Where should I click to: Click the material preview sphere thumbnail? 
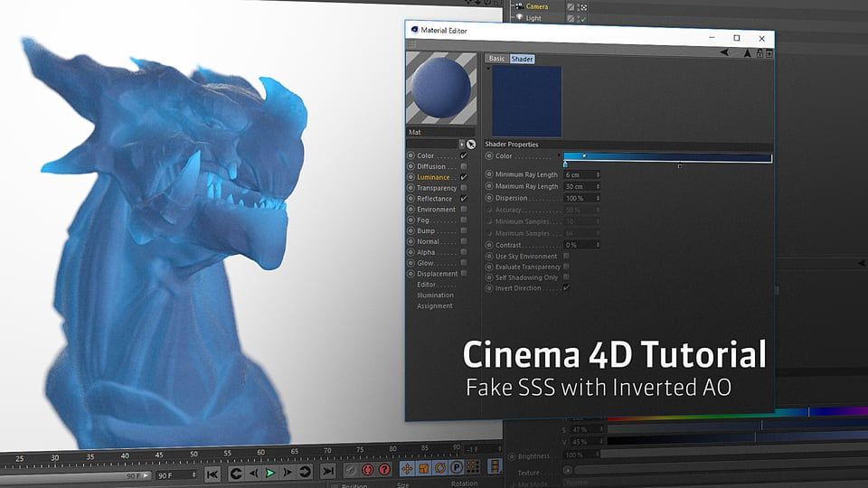[x=441, y=88]
